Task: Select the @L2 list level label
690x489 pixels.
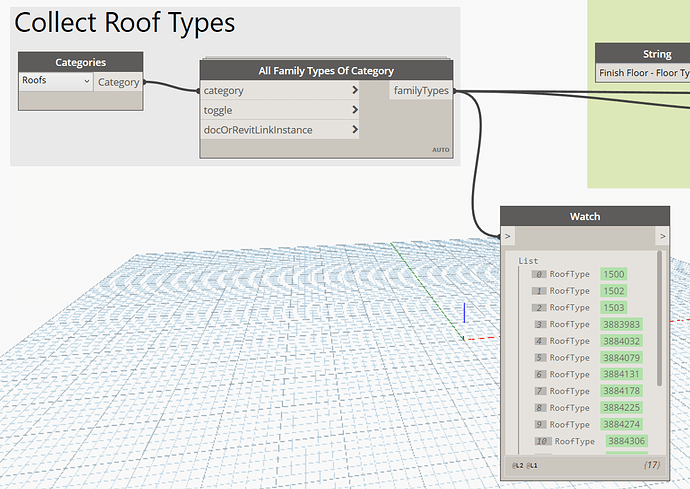Action: 517,466
